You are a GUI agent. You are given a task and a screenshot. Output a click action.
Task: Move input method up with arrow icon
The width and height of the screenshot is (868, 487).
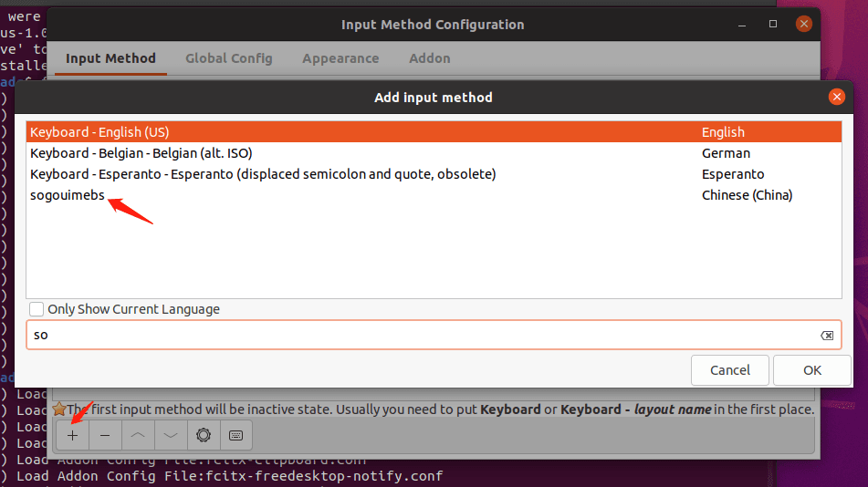[138, 436]
